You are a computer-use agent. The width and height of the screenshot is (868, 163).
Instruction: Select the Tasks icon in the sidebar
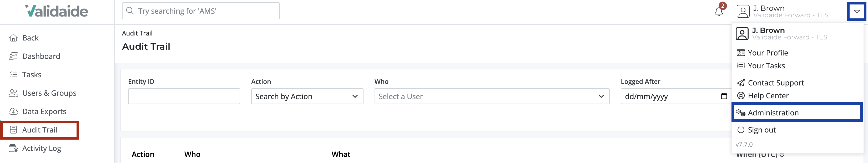(13, 74)
